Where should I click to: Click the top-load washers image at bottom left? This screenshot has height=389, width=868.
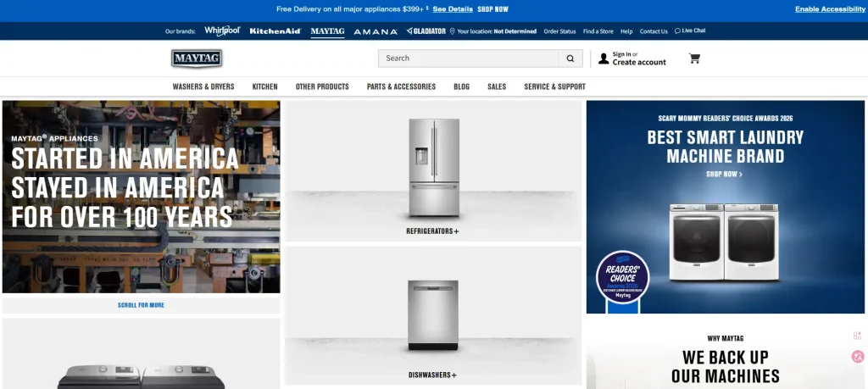coord(142,376)
